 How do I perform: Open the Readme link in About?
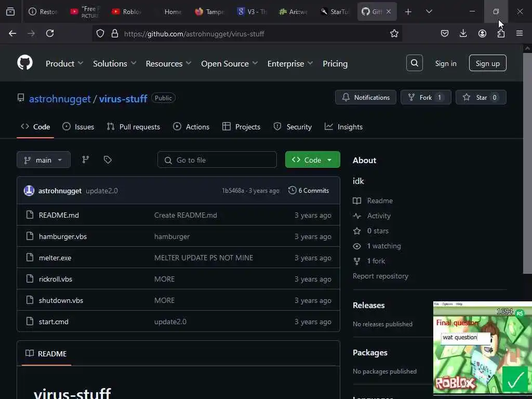click(x=373, y=201)
